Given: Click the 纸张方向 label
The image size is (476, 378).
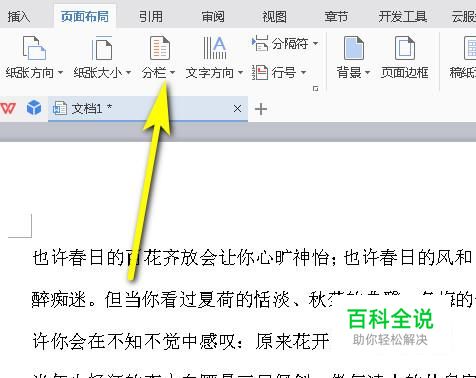Looking at the screenshot, I should [x=30, y=72].
